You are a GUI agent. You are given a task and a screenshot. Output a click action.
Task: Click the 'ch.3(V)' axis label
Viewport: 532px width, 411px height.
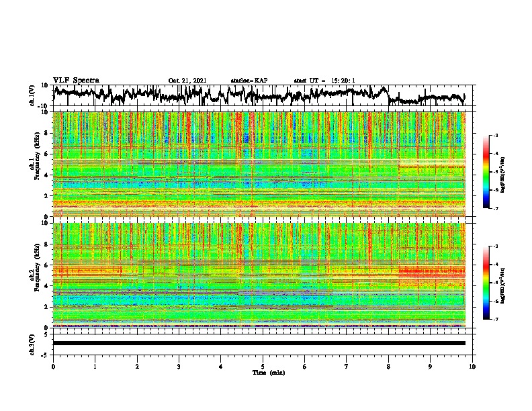[32, 345]
